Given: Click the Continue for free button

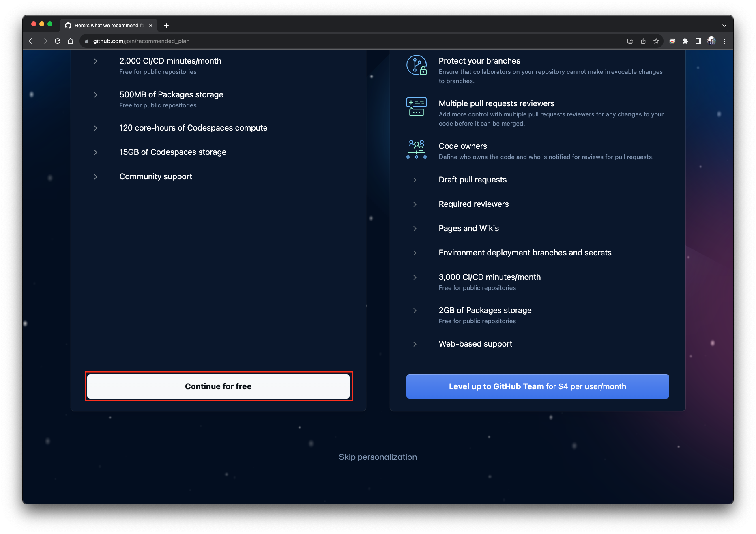Looking at the screenshot, I should [218, 386].
